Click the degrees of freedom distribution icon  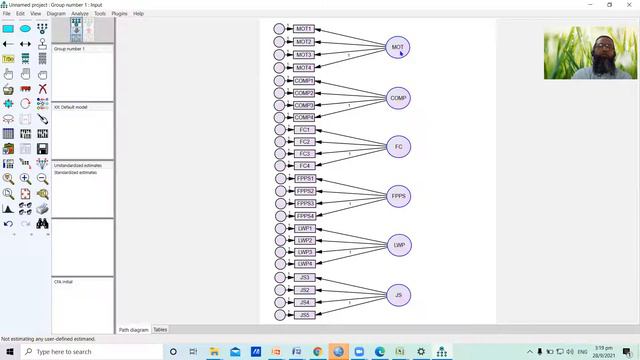8,209
